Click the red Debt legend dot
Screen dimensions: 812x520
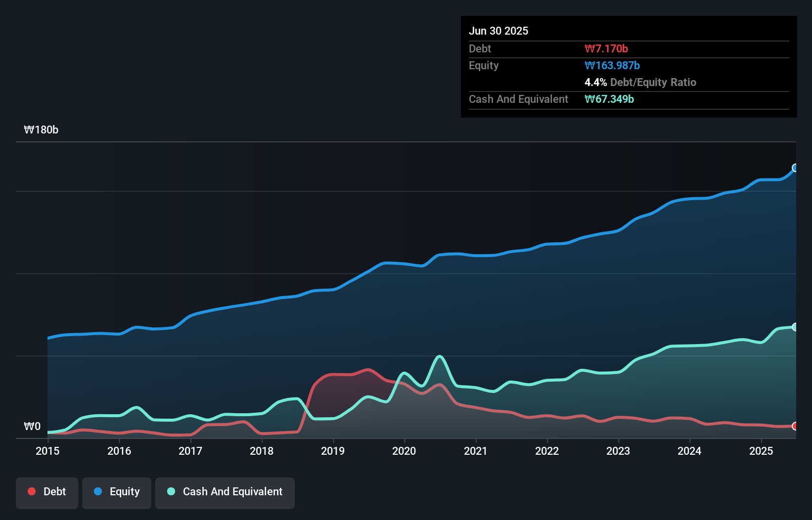pyautogui.click(x=31, y=491)
